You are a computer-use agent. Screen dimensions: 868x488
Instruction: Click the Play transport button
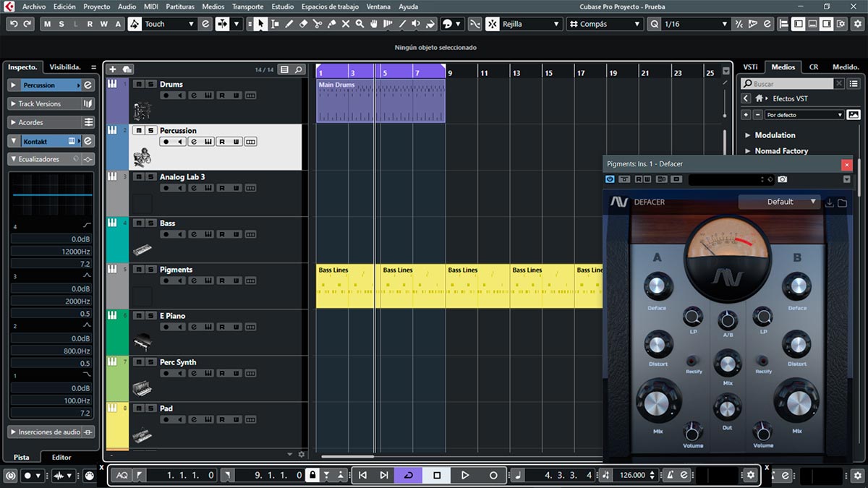[x=465, y=475]
